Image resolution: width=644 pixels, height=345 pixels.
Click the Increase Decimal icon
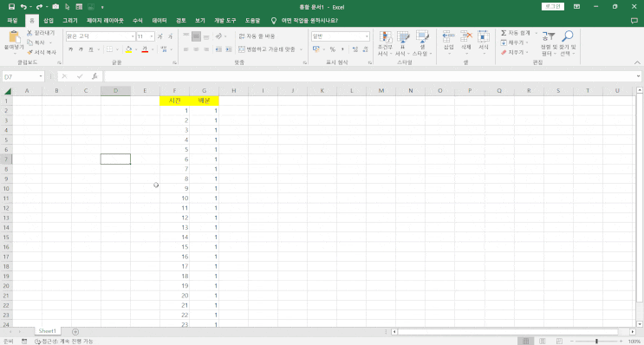355,49
